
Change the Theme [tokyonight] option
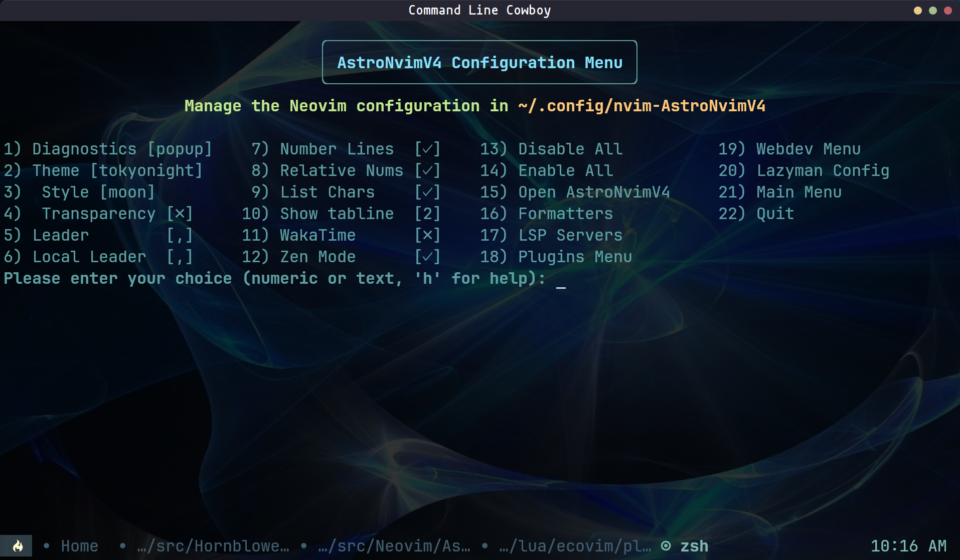[x=146, y=170]
